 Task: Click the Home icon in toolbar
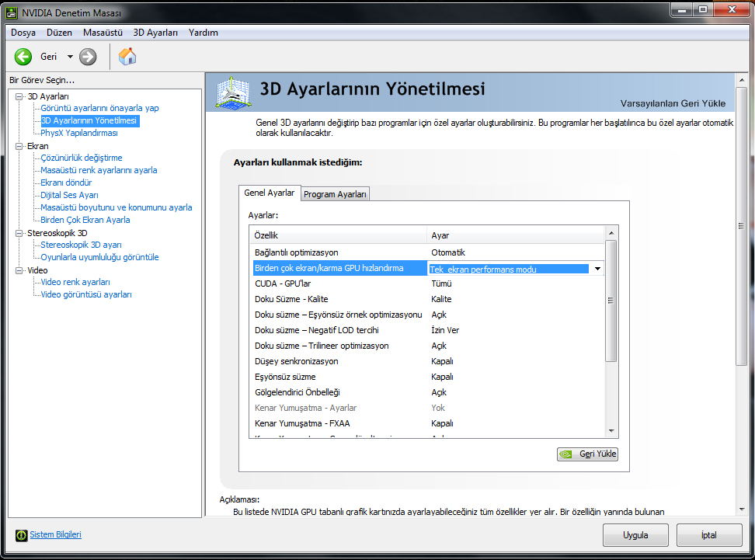(x=127, y=56)
